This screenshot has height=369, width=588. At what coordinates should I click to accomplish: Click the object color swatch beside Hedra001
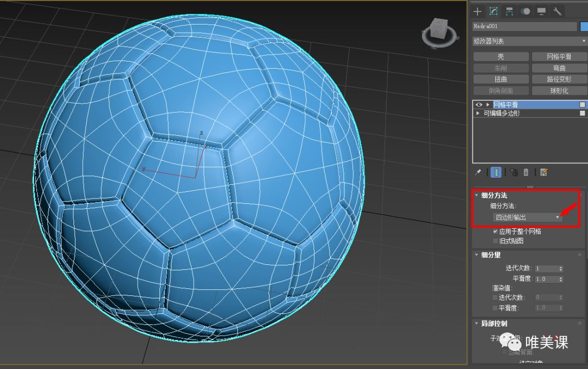coord(583,26)
